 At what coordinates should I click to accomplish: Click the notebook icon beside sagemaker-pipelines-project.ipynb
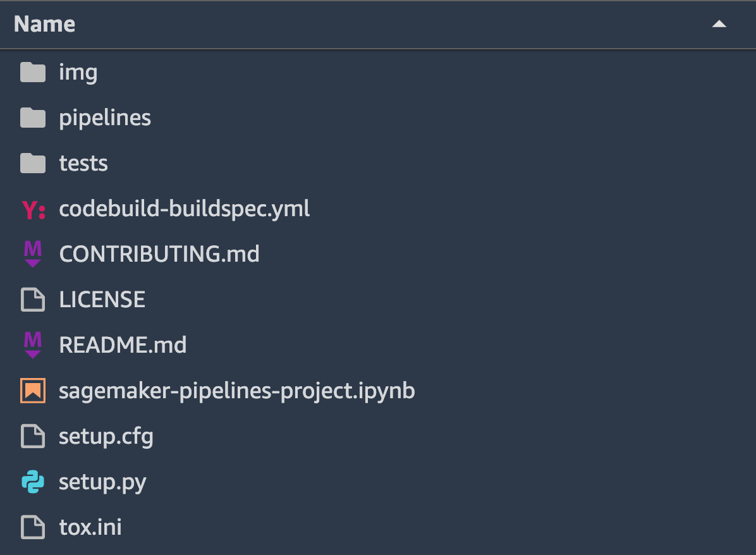33,391
